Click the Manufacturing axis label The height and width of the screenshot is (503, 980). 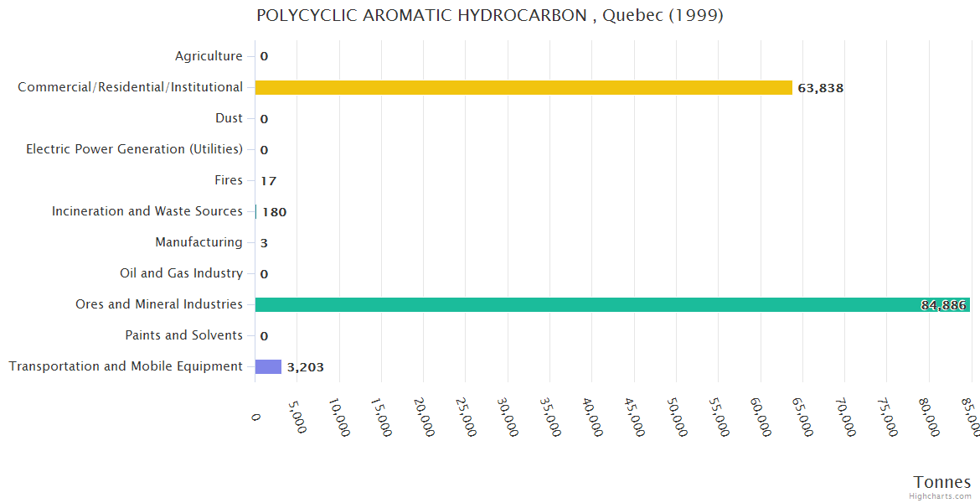click(199, 242)
